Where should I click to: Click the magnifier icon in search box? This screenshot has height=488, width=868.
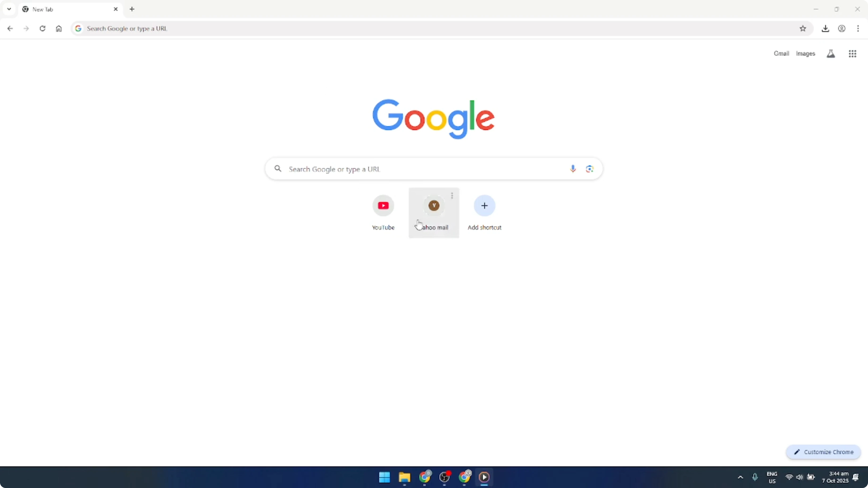(x=278, y=168)
